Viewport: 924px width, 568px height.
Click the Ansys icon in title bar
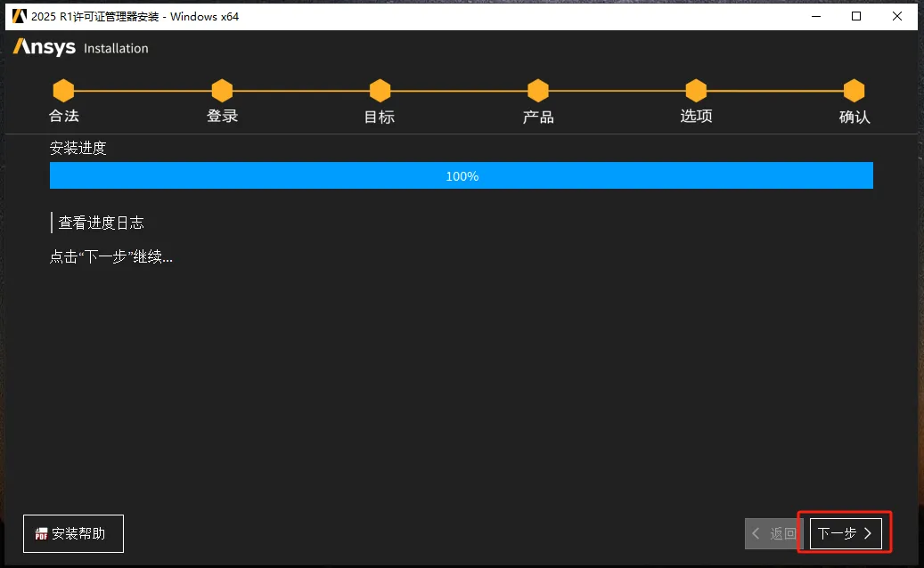(x=20, y=16)
